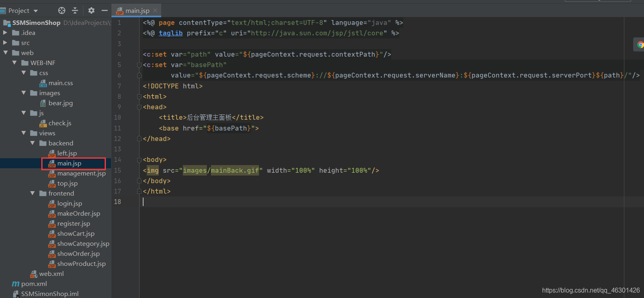
Task: Open left.jsp in backend
Action: point(67,153)
